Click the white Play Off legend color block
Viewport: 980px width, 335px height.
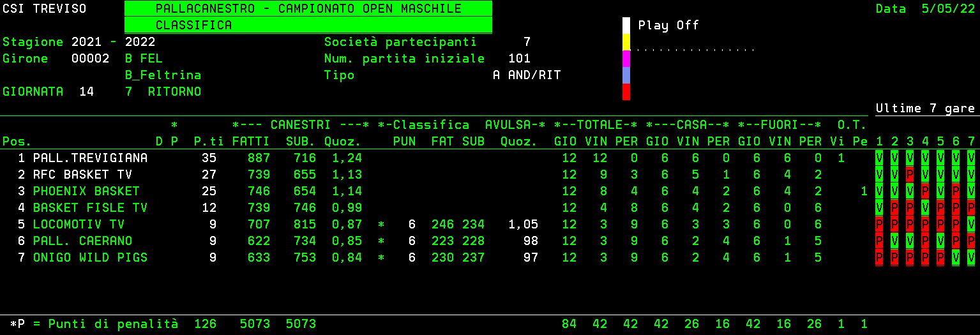[x=626, y=26]
